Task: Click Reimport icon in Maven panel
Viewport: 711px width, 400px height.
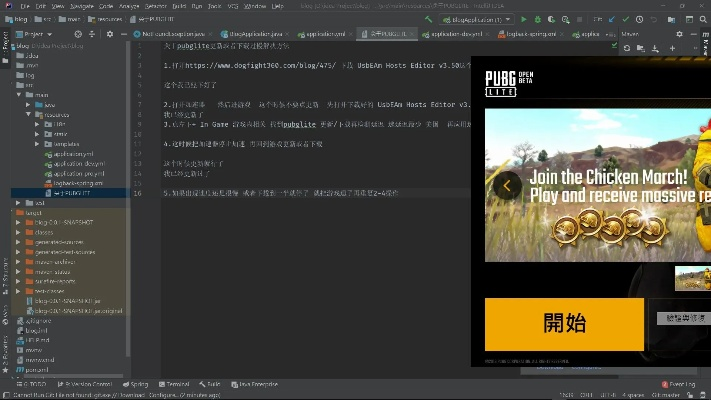Action: [628, 46]
